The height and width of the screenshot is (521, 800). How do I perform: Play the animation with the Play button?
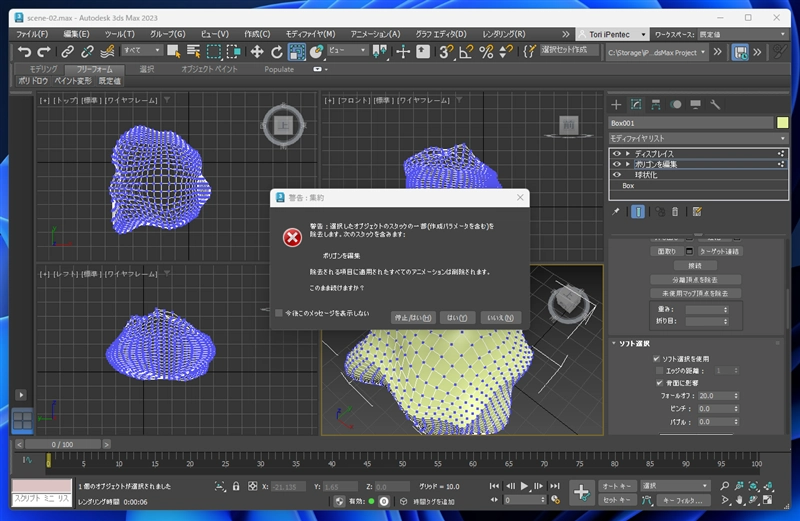524,486
